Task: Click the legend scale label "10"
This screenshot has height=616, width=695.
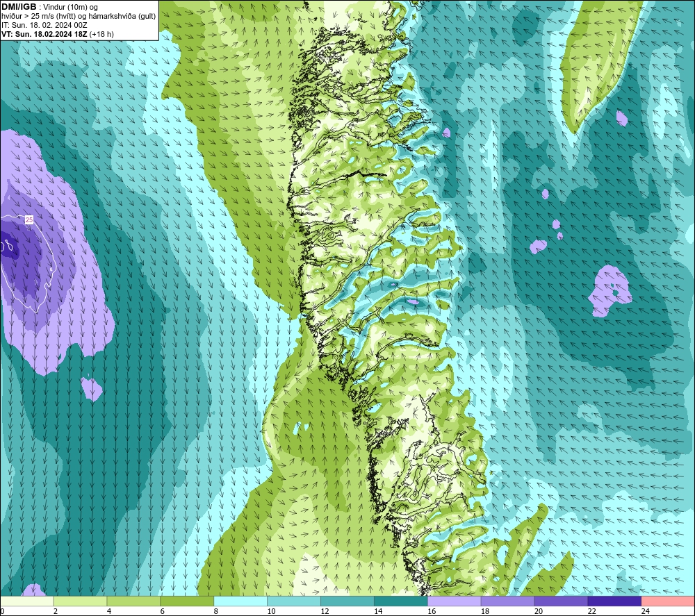Action: tap(271, 611)
